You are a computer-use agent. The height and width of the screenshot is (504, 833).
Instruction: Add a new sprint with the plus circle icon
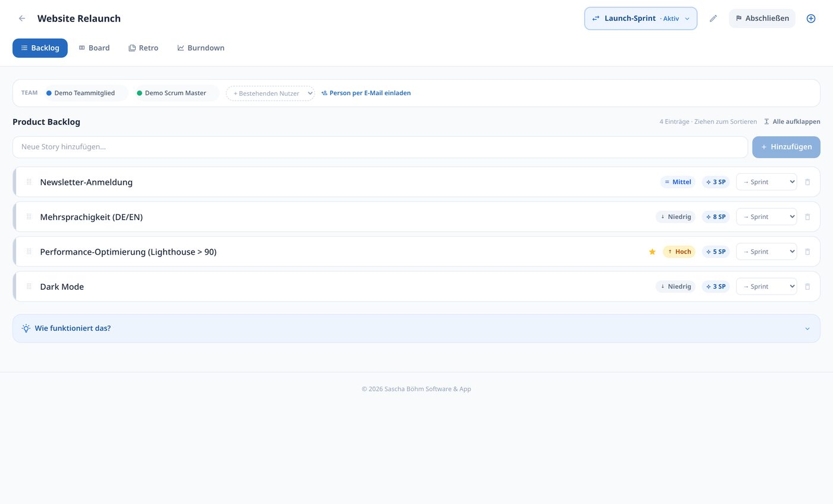[x=810, y=18]
